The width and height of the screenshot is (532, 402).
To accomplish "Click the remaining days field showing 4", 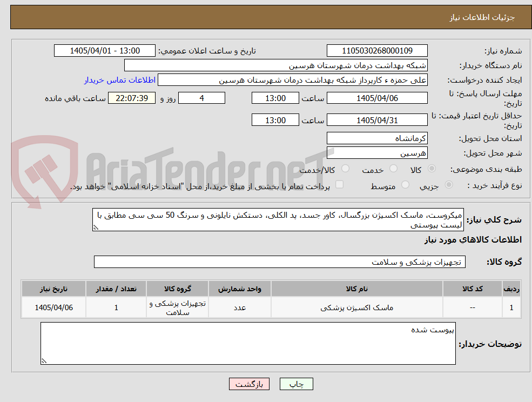I will (201, 98).
